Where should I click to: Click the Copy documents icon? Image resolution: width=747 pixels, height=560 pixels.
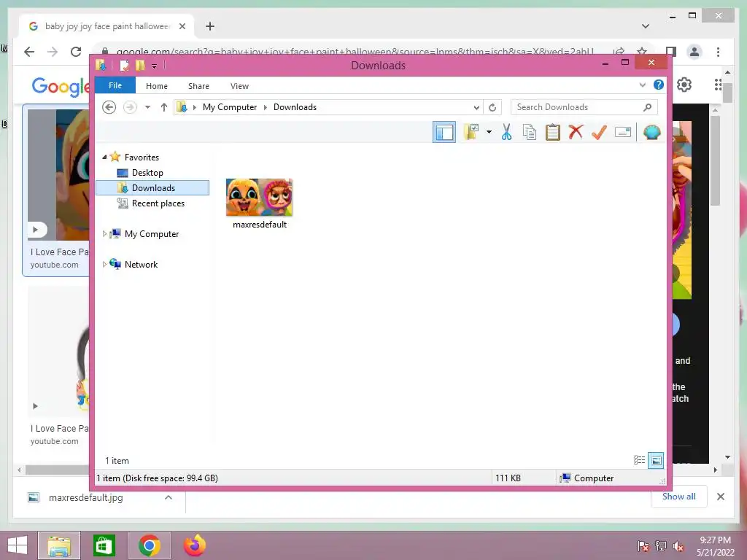(x=530, y=132)
